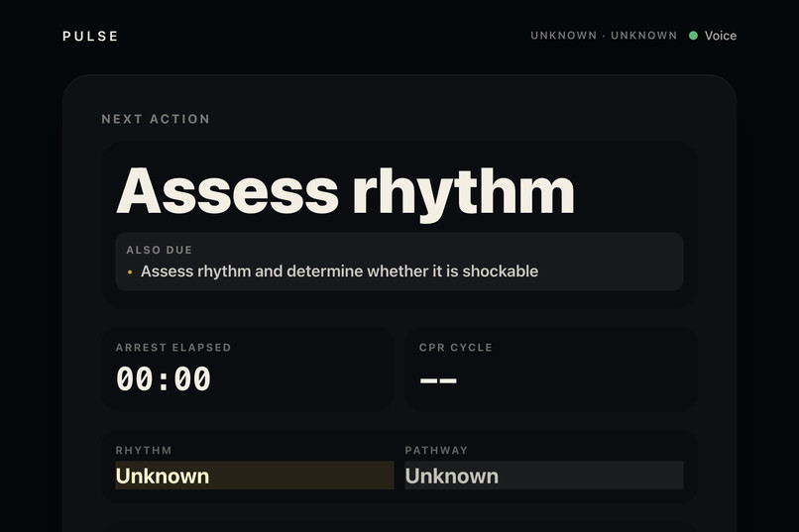Select the Rhythm field showing Unknown
799x532 pixels.
click(x=255, y=476)
